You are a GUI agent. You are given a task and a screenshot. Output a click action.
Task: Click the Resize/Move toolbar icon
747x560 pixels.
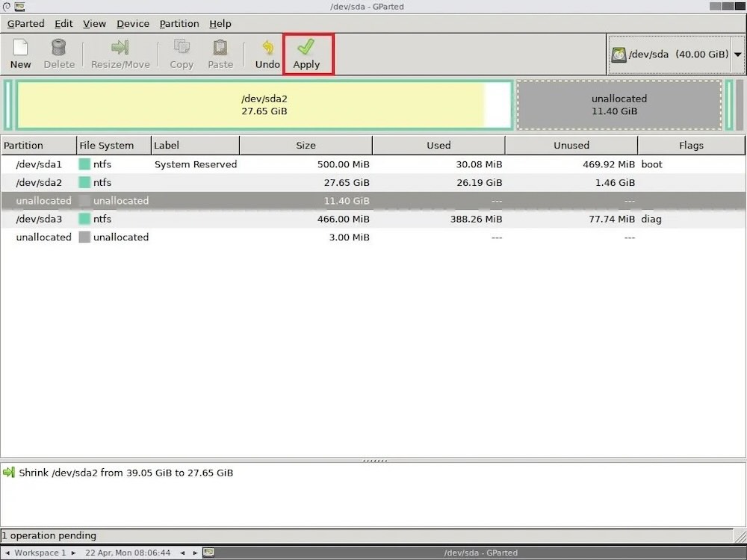coord(120,48)
